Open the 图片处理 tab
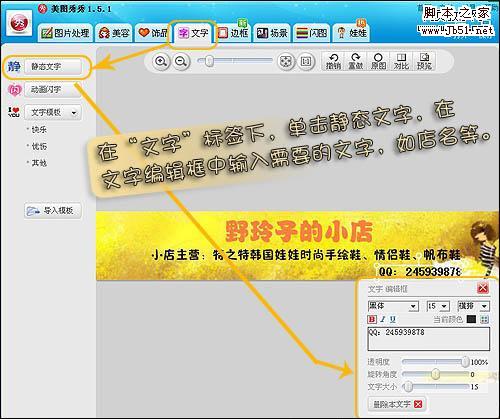500x419 pixels. click(65, 33)
